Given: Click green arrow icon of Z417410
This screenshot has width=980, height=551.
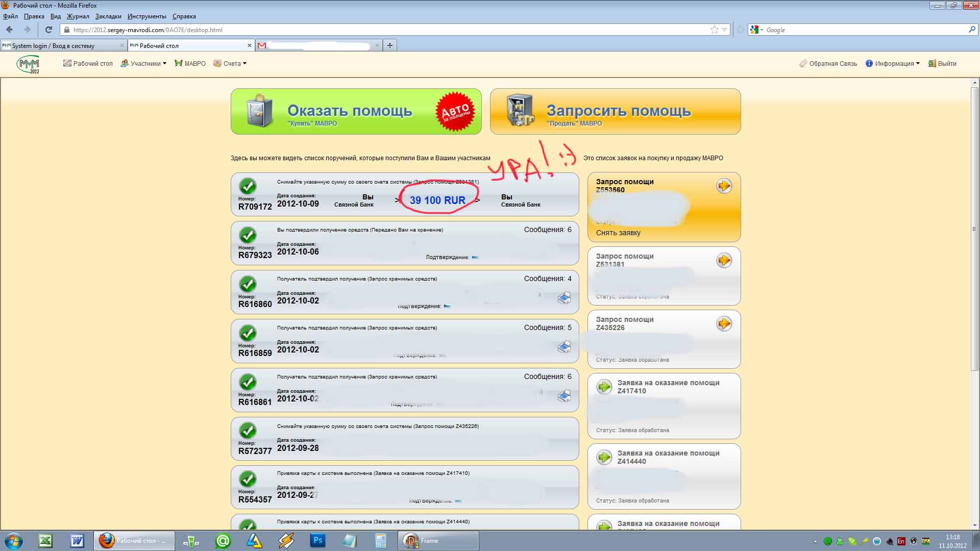Looking at the screenshot, I should point(604,387).
